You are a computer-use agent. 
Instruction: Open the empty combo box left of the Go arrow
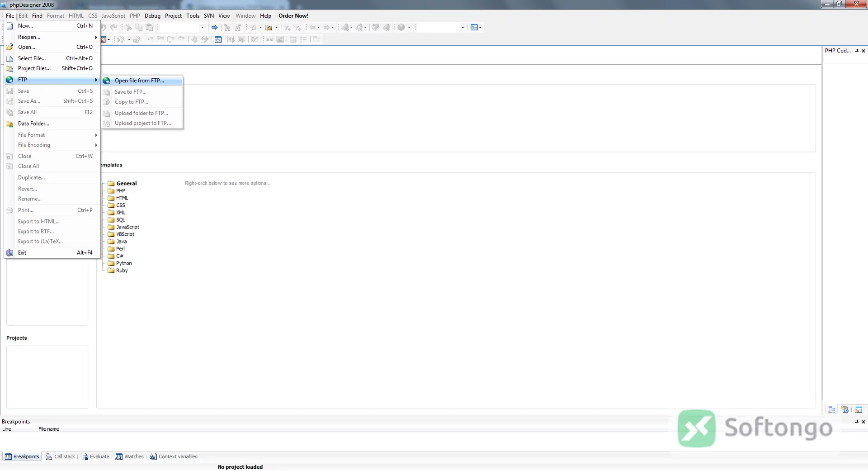pyautogui.click(x=202, y=28)
